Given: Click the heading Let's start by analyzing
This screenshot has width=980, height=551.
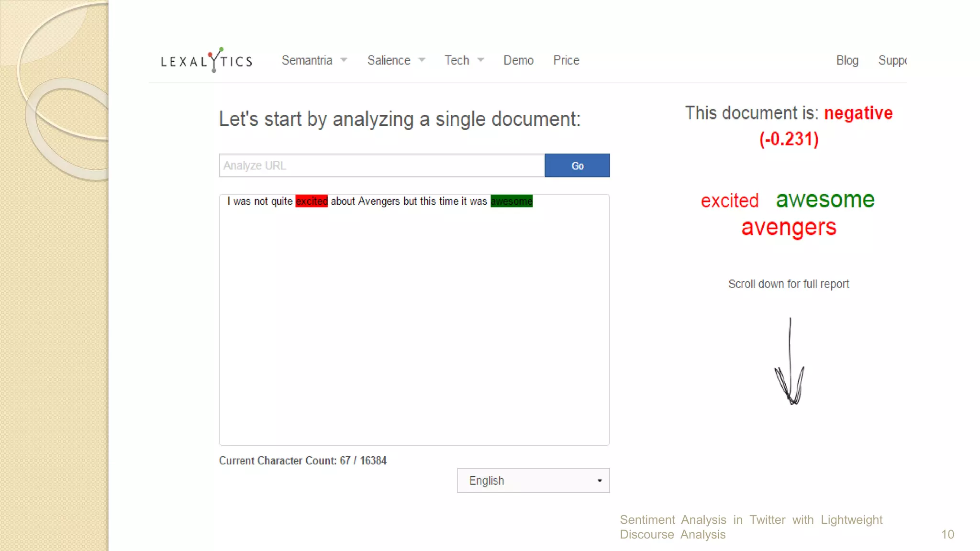Looking at the screenshot, I should tap(400, 119).
